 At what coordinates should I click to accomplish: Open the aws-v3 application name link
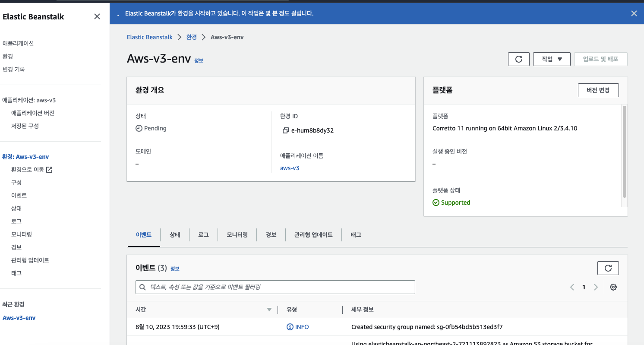(x=290, y=168)
